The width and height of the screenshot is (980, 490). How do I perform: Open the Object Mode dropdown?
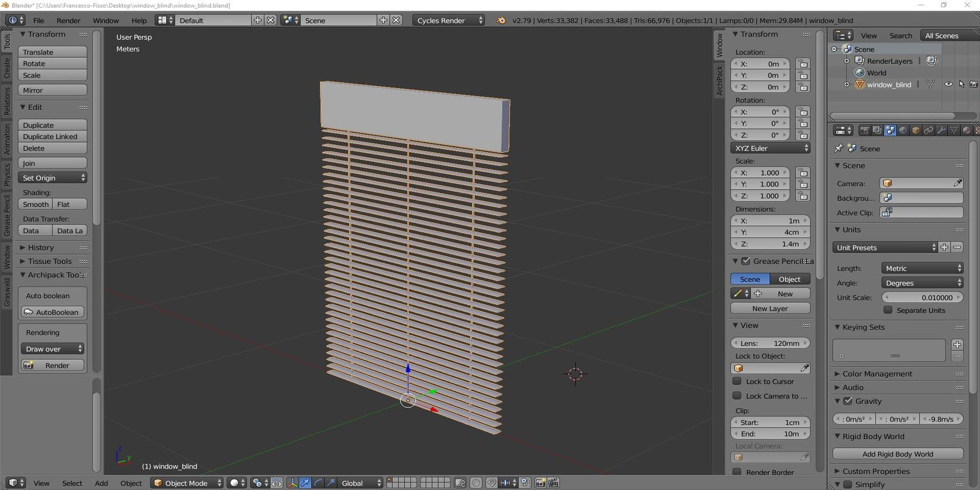pyautogui.click(x=187, y=483)
